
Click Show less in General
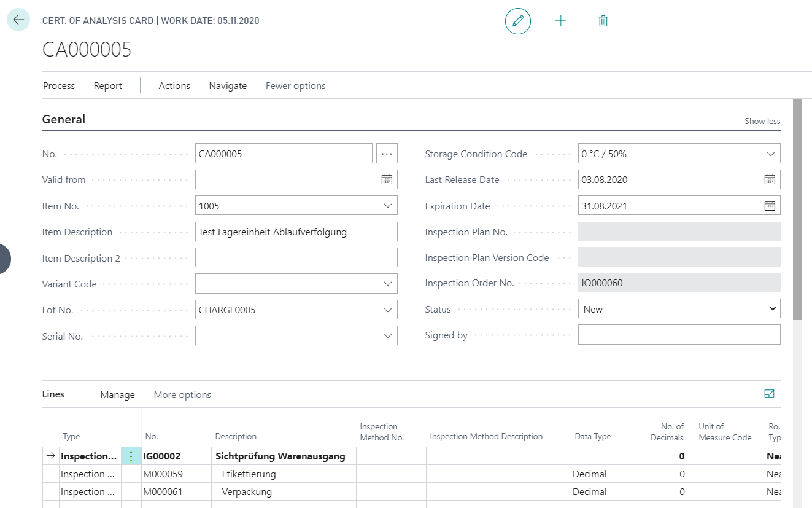[762, 121]
